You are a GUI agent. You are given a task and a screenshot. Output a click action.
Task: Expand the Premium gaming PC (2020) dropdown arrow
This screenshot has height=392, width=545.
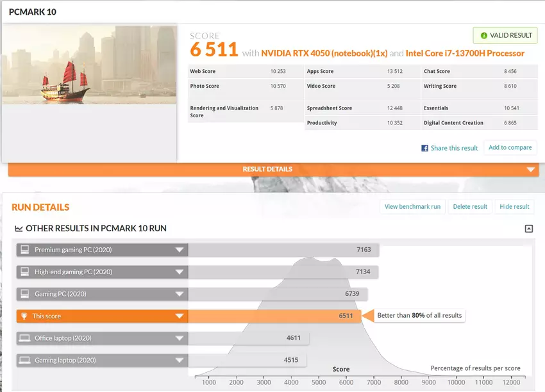click(x=180, y=250)
